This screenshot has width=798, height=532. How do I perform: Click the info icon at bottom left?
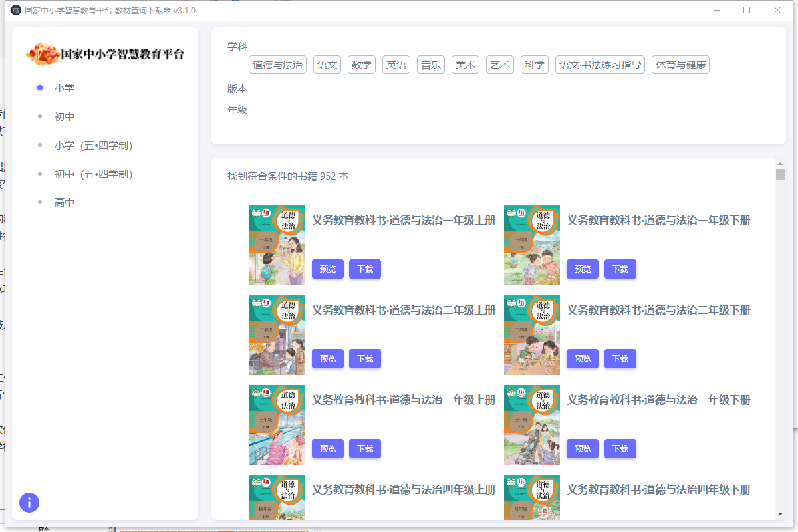point(29,503)
